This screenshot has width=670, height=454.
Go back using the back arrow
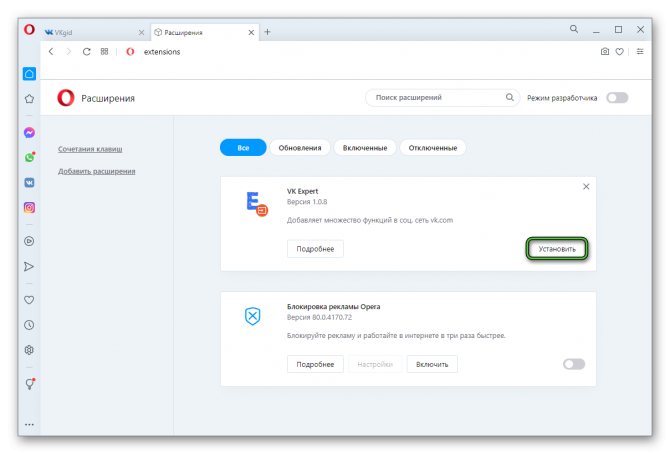[x=51, y=52]
